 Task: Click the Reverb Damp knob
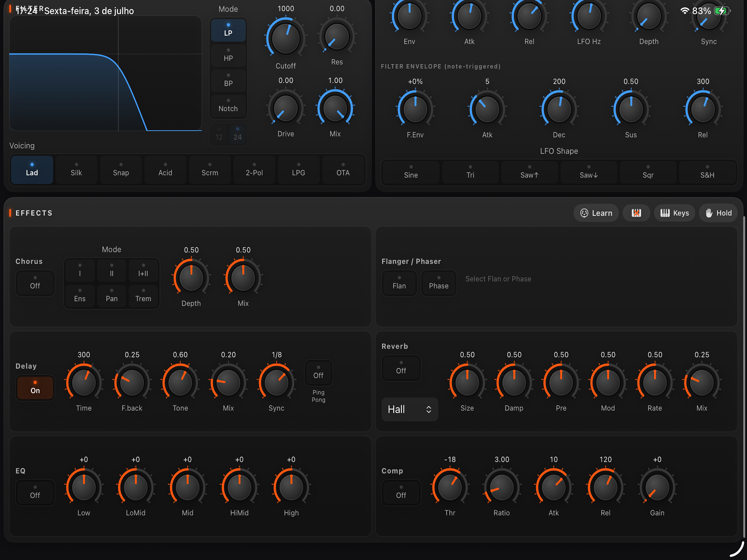[514, 383]
